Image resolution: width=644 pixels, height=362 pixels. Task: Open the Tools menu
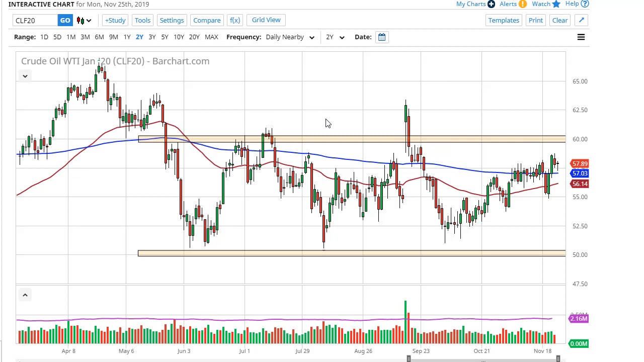142,20
